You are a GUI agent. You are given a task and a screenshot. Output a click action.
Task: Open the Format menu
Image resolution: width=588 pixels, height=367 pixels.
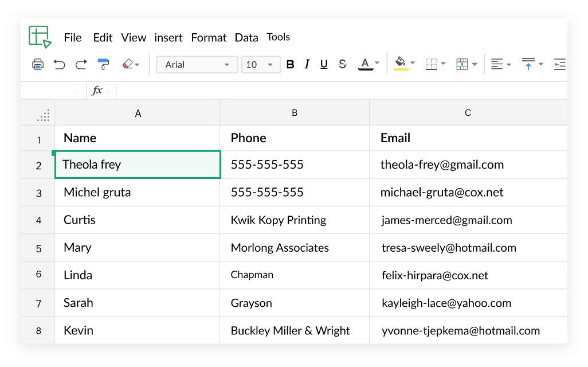point(209,37)
